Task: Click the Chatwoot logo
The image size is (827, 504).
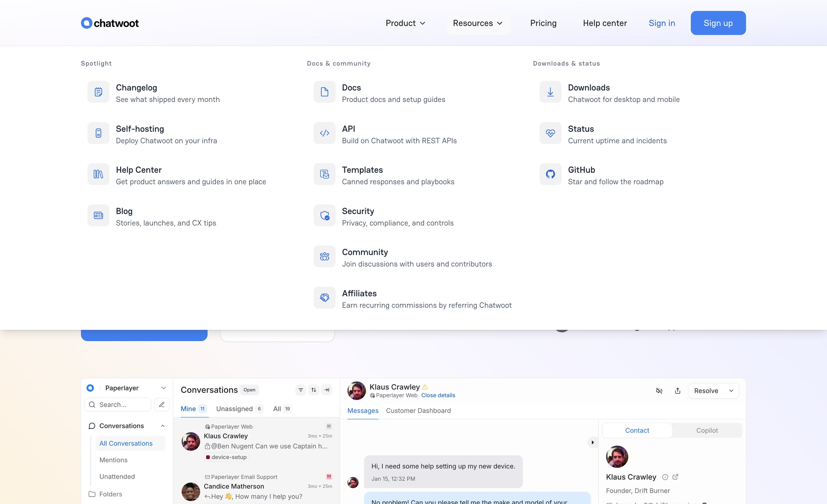Action: coord(110,23)
